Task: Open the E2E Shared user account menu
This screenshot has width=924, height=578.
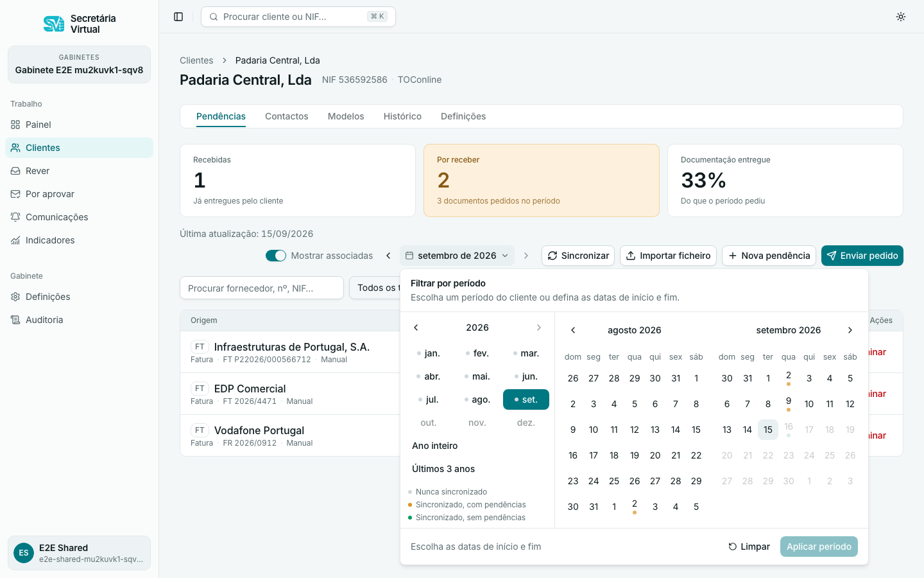Action: [79, 553]
